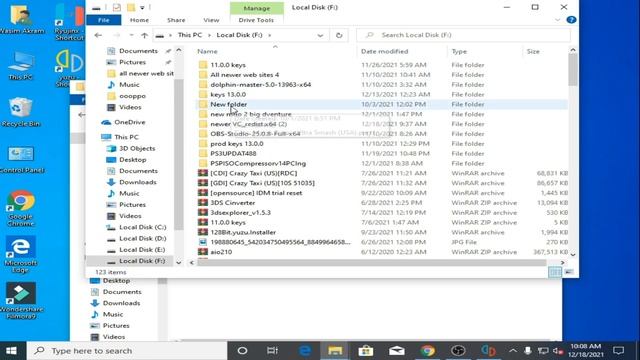640x360 pixels.
Task: Open This PC desktop icon
Action: 20,65
